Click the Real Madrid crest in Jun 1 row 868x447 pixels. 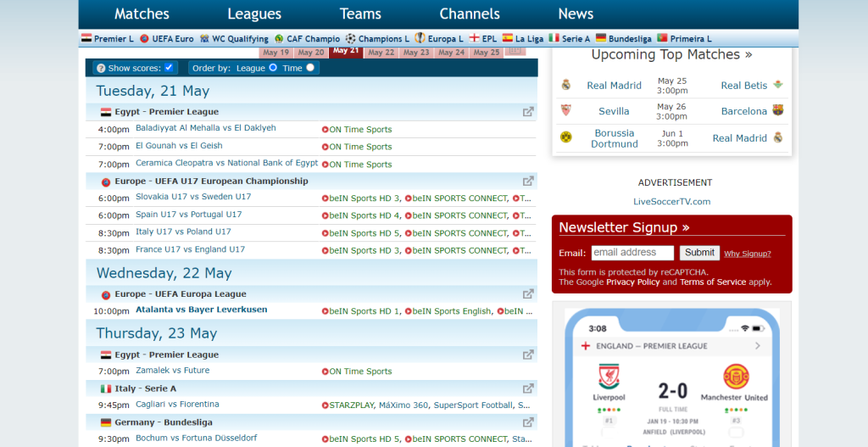click(778, 137)
